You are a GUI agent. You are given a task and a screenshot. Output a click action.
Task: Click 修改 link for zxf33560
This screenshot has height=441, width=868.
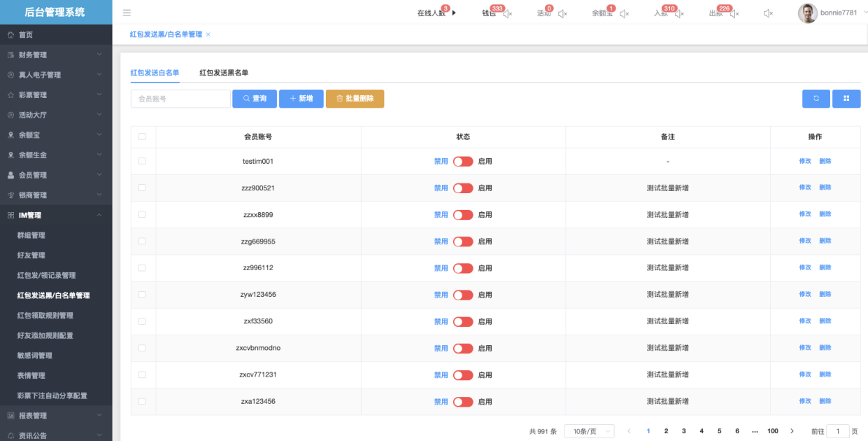(x=805, y=321)
